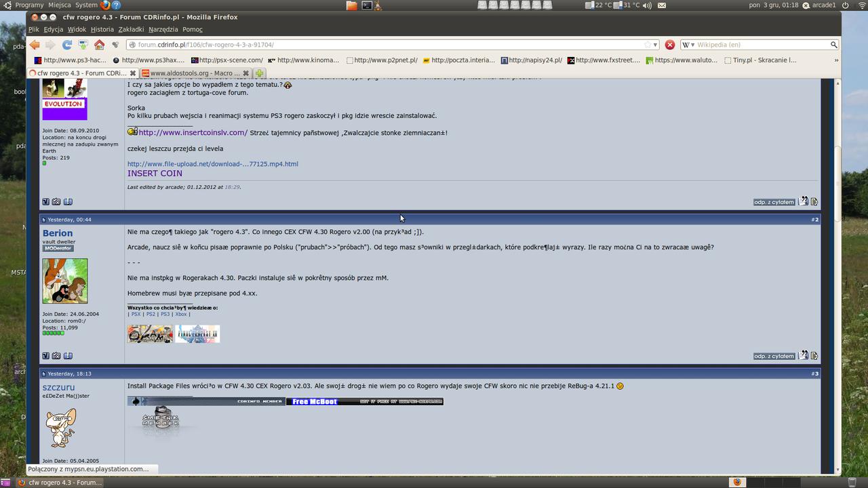Click camera icon under Berion's post
The height and width of the screenshot is (488, 868).
(x=56, y=356)
